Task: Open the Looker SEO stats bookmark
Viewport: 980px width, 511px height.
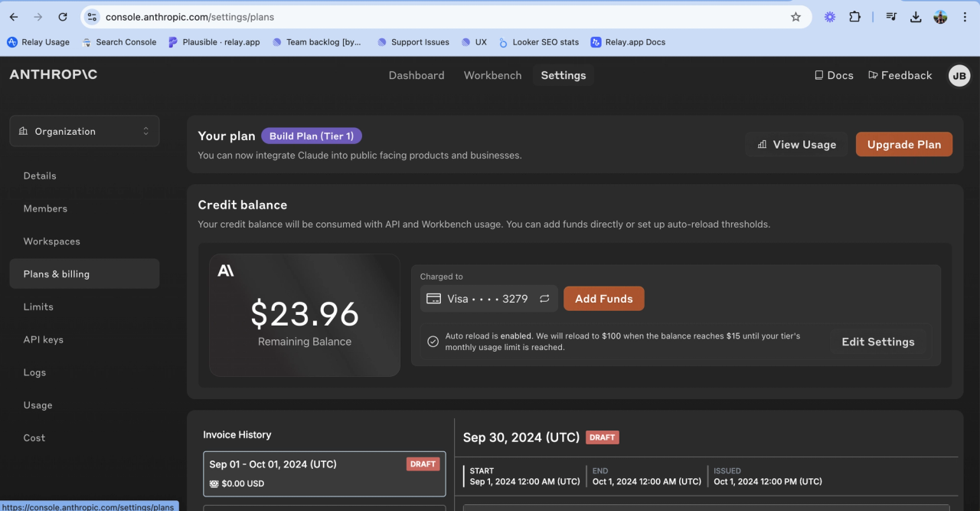Action: 538,42
